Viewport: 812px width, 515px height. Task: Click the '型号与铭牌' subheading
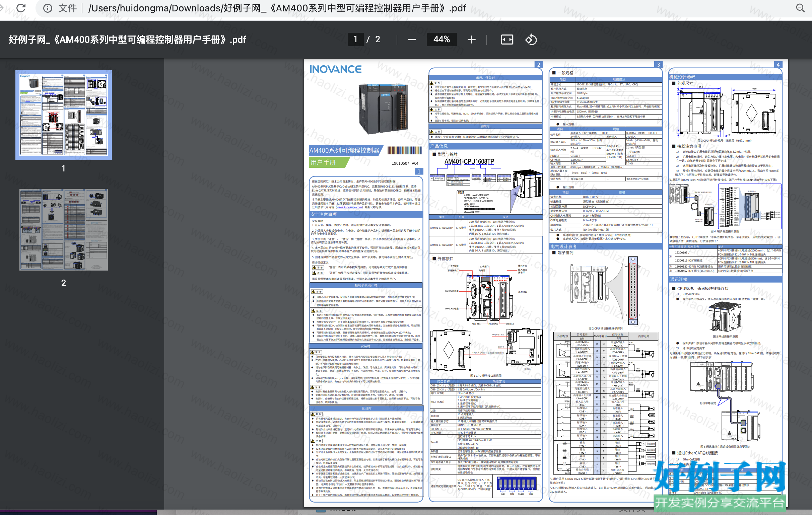coord(448,154)
